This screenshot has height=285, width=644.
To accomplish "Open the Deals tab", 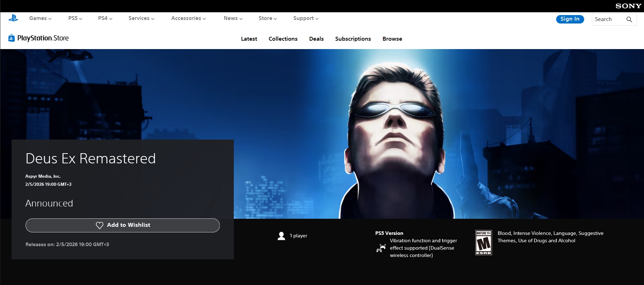I will [x=316, y=39].
